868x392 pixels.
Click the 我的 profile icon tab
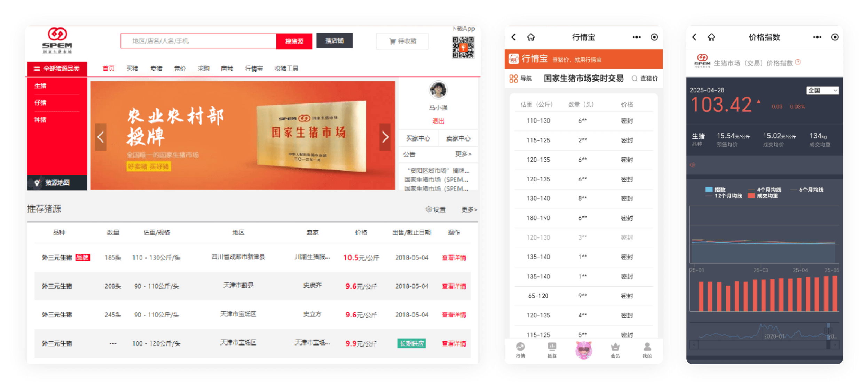click(x=647, y=346)
